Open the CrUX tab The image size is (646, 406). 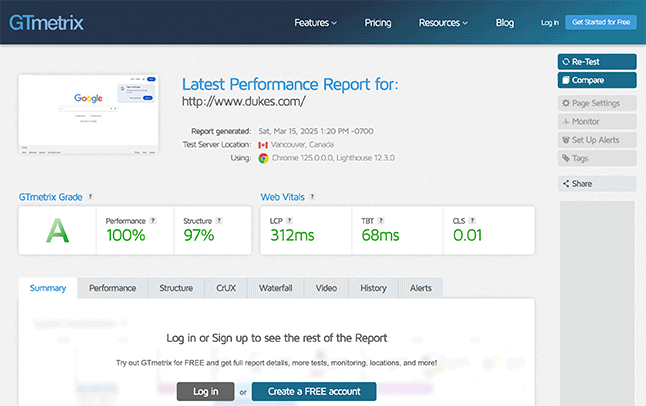[x=226, y=288]
